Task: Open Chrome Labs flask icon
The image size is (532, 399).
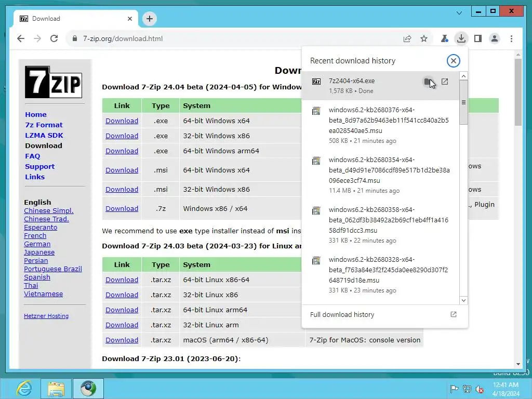Action: tap(445, 38)
